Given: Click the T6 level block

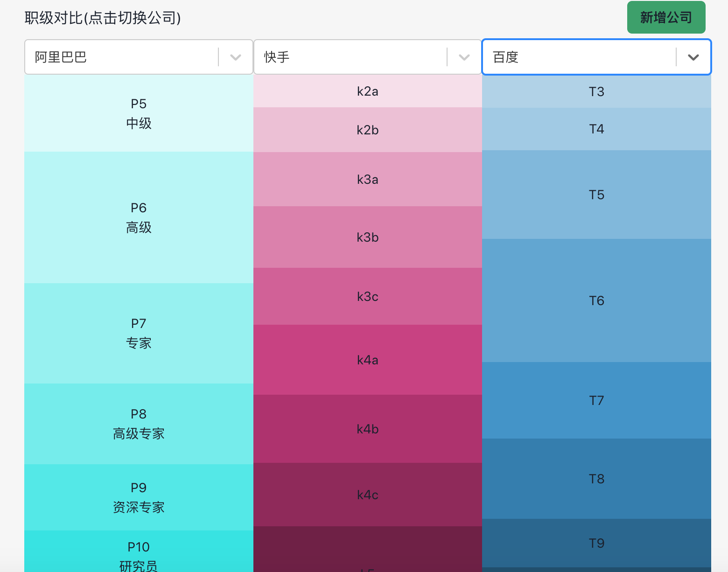Looking at the screenshot, I should coord(596,301).
